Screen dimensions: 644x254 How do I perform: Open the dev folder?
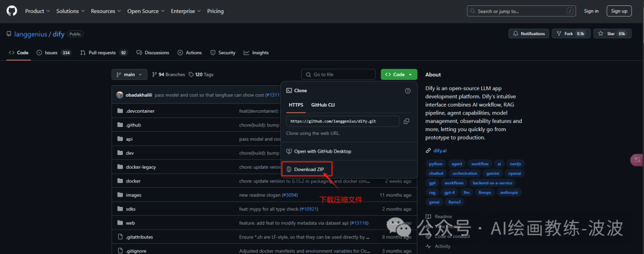130,153
